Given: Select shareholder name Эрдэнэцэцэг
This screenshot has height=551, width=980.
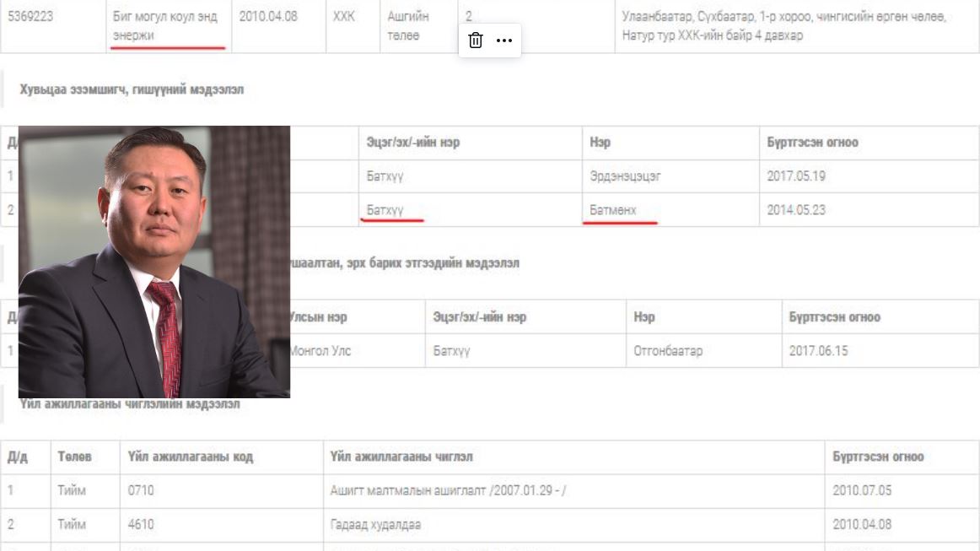Looking at the screenshot, I should tap(625, 176).
